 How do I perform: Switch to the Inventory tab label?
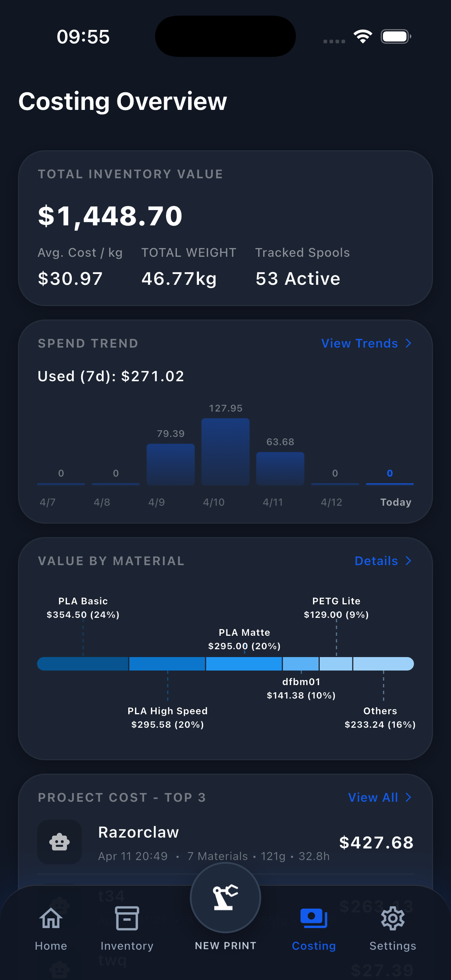pyautogui.click(x=127, y=946)
